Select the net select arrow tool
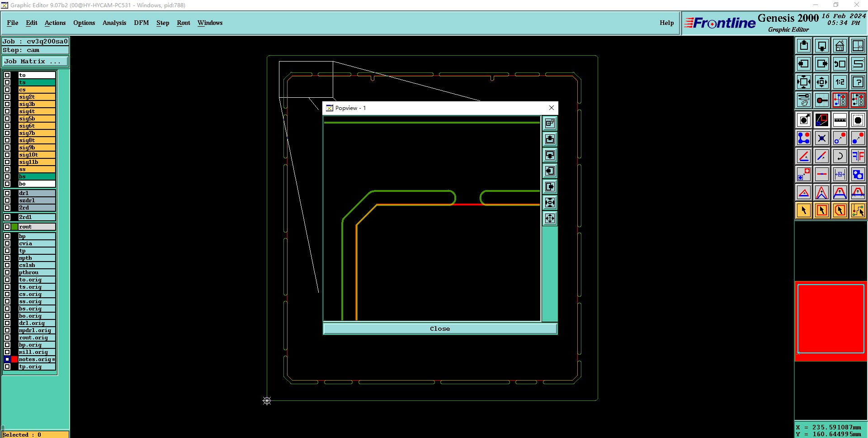The width and height of the screenshot is (868, 438). pyautogui.click(x=858, y=210)
